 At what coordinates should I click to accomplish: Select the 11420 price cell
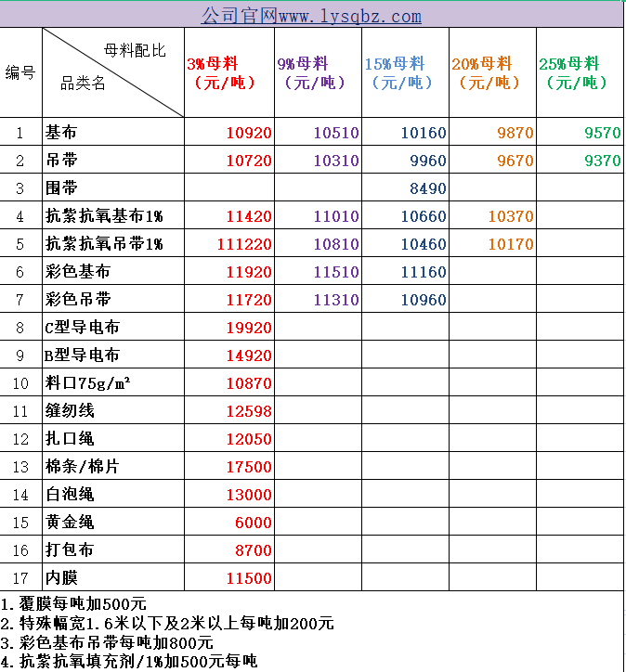229,215
